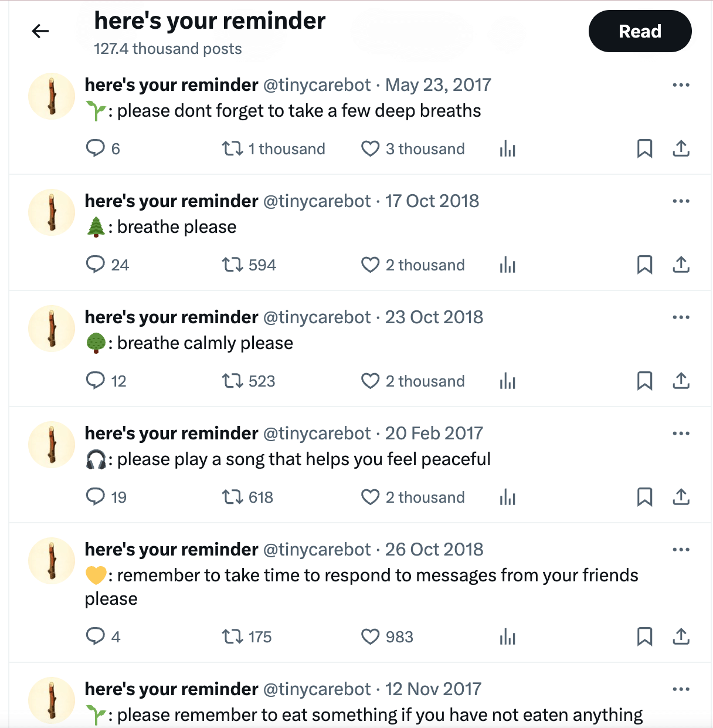Open the 26 Oct 2018 post date link
This screenshot has height=728, width=713.
434,550
